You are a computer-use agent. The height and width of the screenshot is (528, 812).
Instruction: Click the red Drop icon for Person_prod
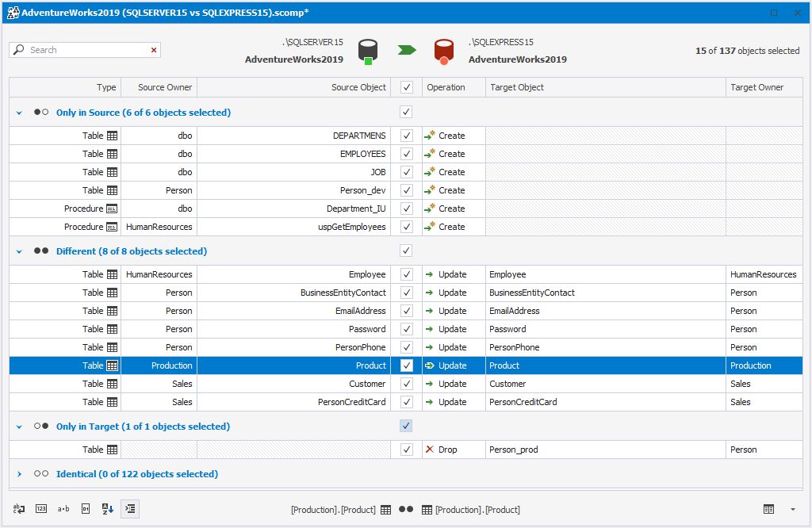429,450
